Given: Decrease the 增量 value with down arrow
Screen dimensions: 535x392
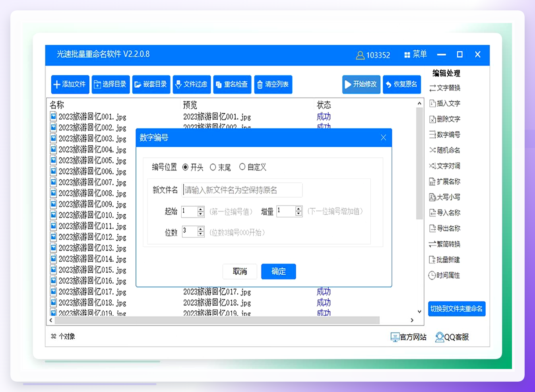Looking at the screenshot, I should click(x=299, y=214).
